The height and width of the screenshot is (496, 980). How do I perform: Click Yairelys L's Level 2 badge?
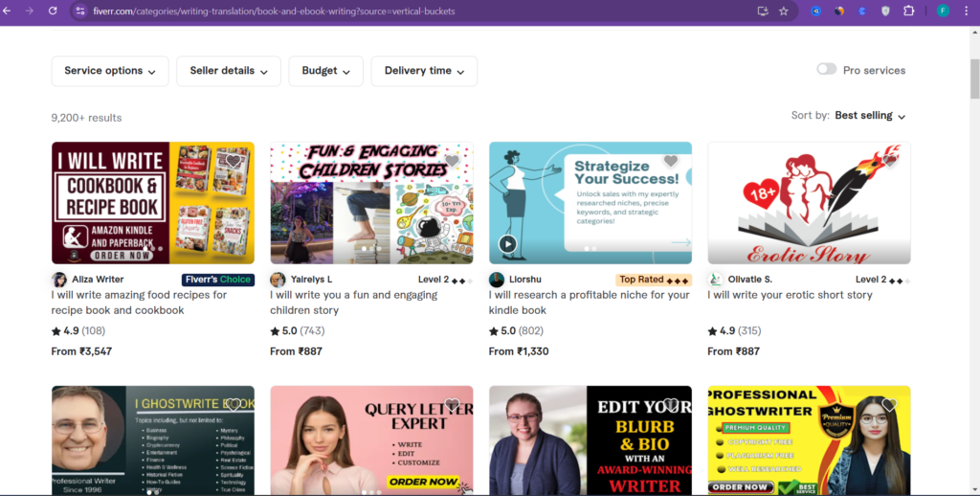[x=445, y=280]
